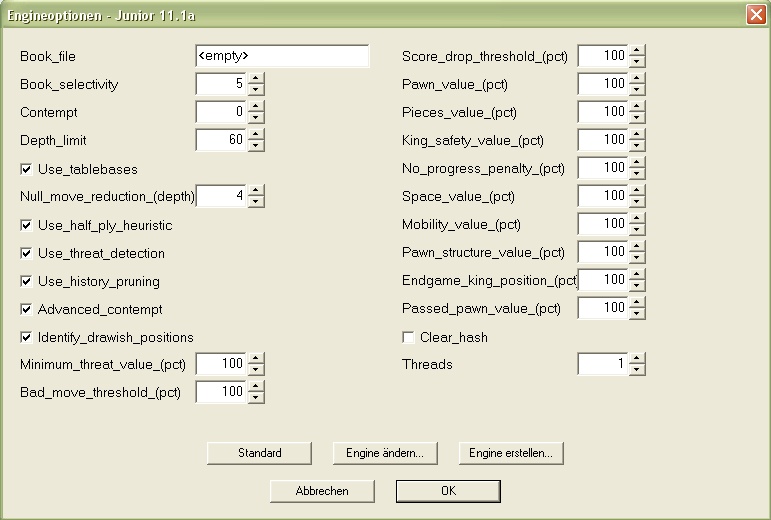
Task: Increase Depth_limit with up arrow
Action: coord(256,134)
